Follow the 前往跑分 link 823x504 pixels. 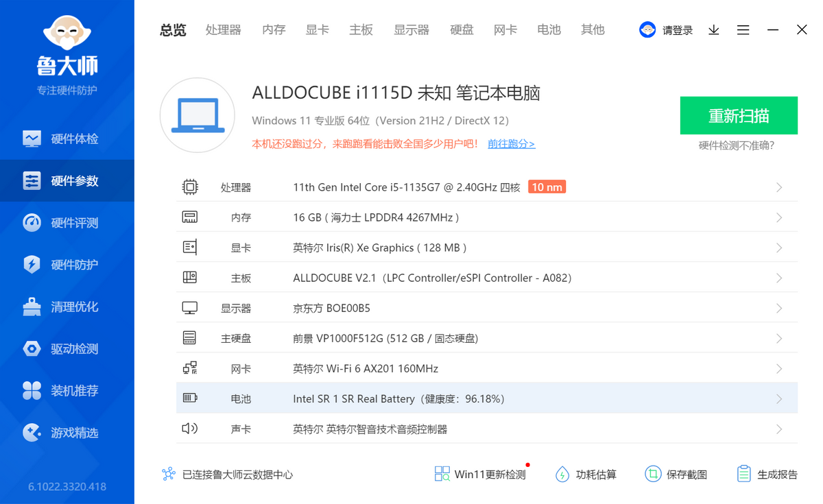click(x=511, y=144)
